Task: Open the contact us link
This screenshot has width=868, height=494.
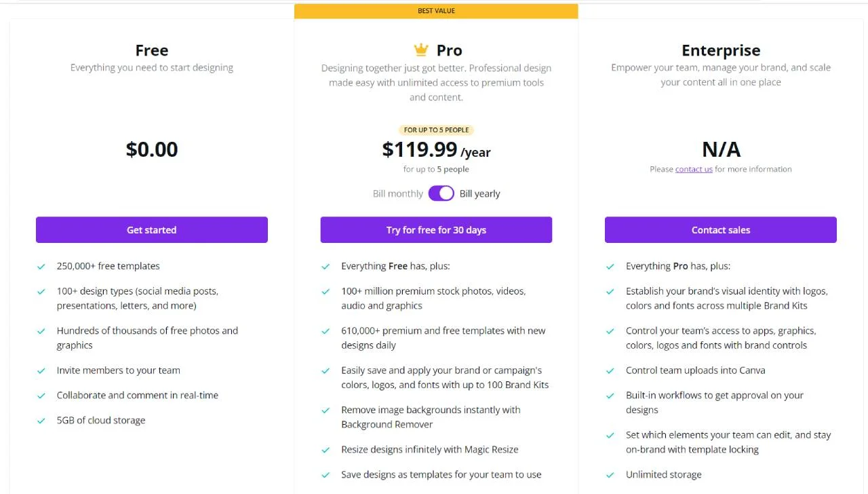Action: (694, 169)
